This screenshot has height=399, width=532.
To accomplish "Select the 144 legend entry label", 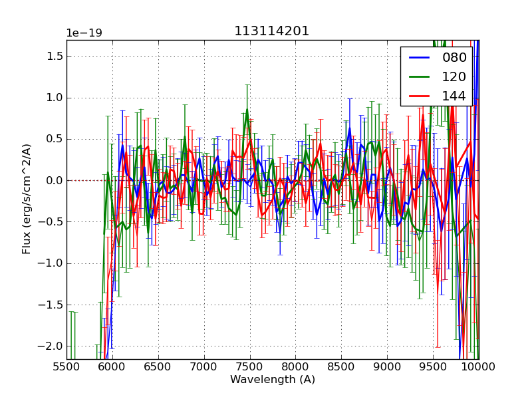I will point(454,96).
